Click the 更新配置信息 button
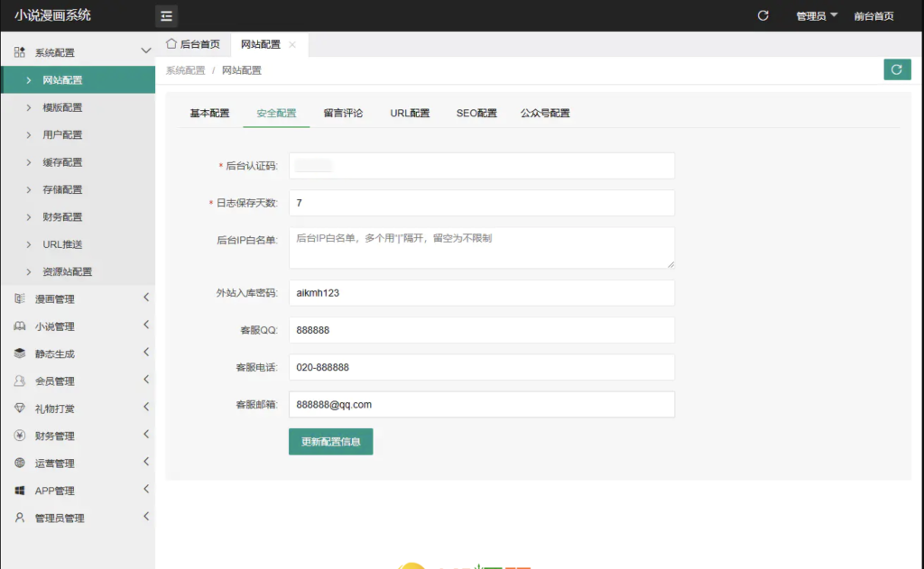924x569 pixels. [x=330, y=442]
